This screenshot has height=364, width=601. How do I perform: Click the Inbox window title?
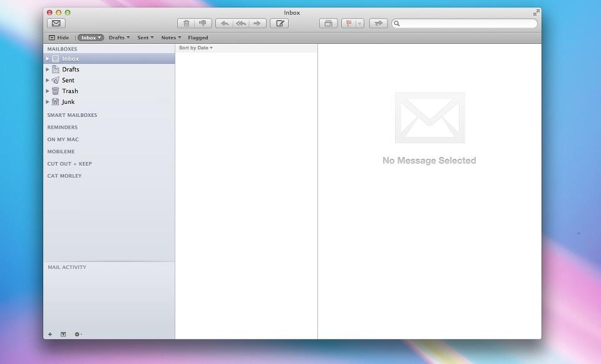(x=292, y=13)
